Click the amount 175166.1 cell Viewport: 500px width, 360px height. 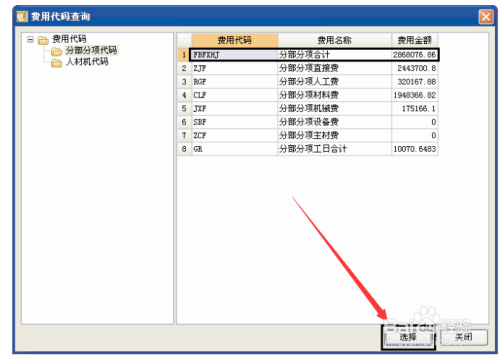tap(415, 108)
